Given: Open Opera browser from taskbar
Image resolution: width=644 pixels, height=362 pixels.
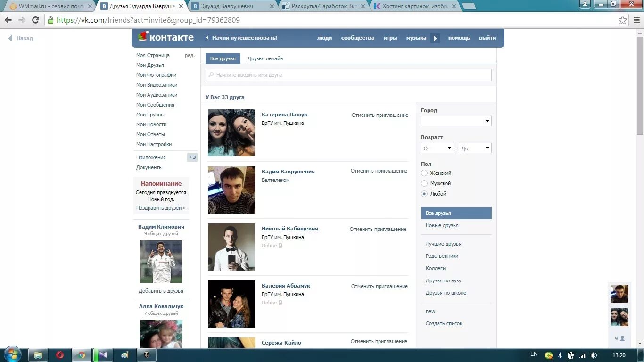Looking at the screenshot, I should (x=60, y=355).
